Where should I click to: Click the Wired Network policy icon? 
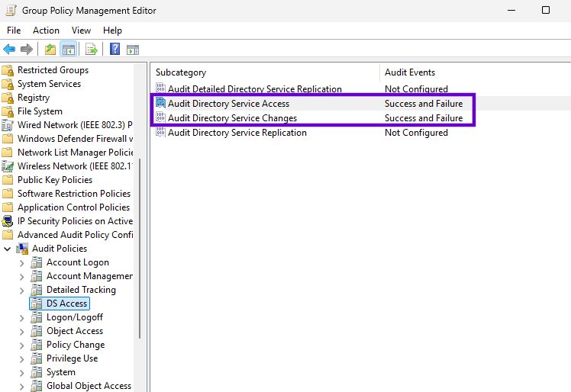(8, 125)
